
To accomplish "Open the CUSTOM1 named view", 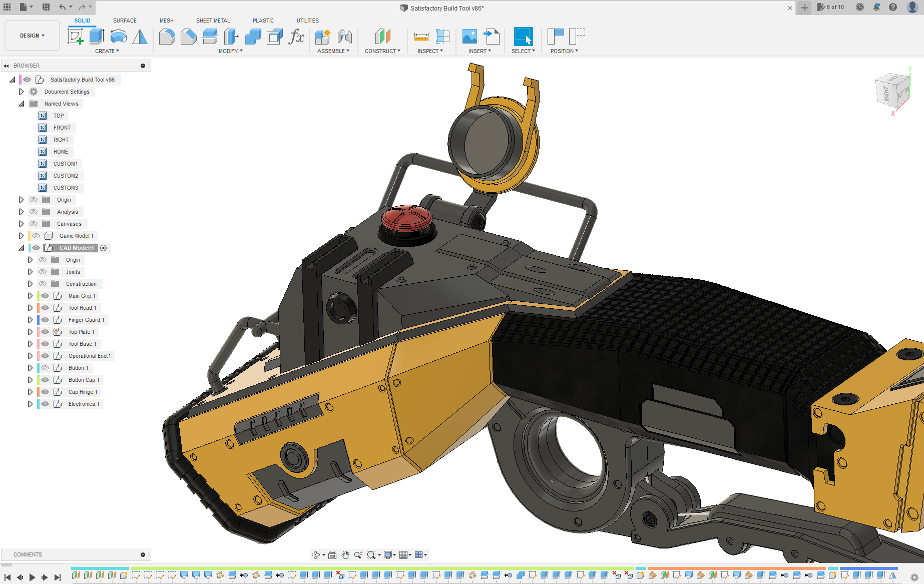I will click(65, 164).
